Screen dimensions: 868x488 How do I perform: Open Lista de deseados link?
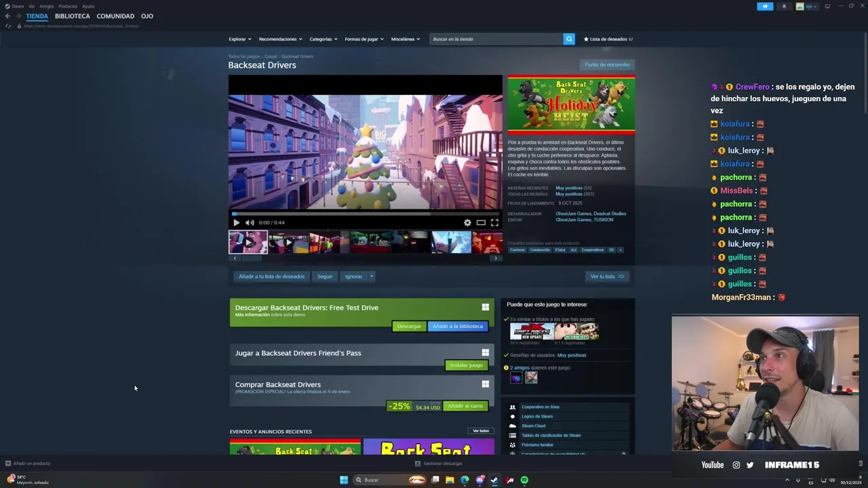click(x=608, y=39)
